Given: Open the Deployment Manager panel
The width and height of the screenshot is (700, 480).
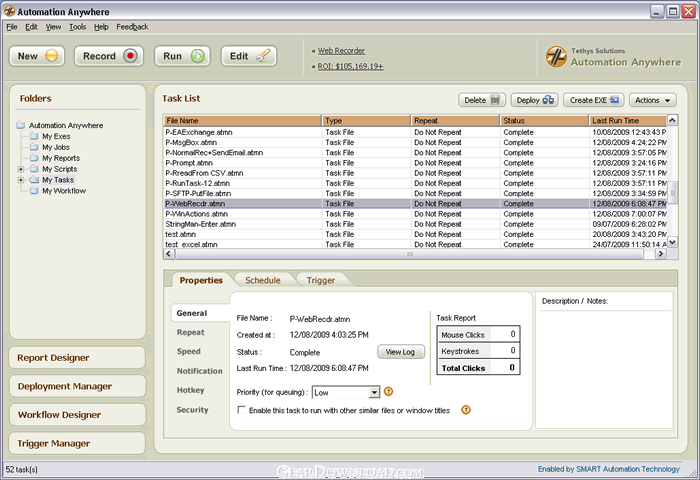Looking at the screenshot, I should coord(77,386).
